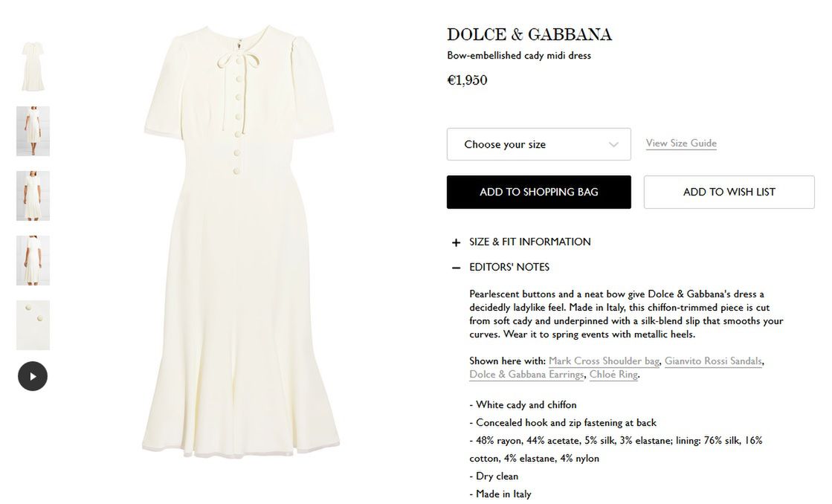Open the Gianvito Rossi Sandals link
Image resolution: width=832 pixels, height=504 pixels.
point(713,361)
